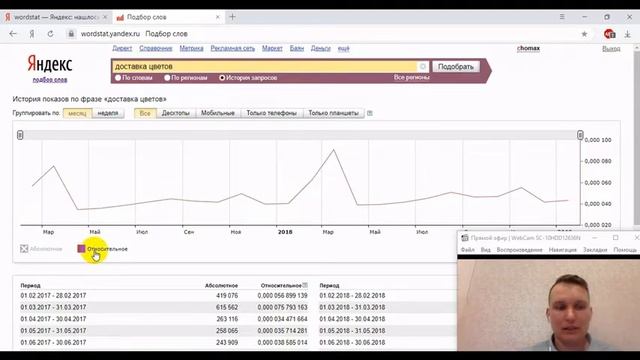
Task: Click the '01.03.2018 - 31.03.2018' period cell
Action: (x=352, y=307)
